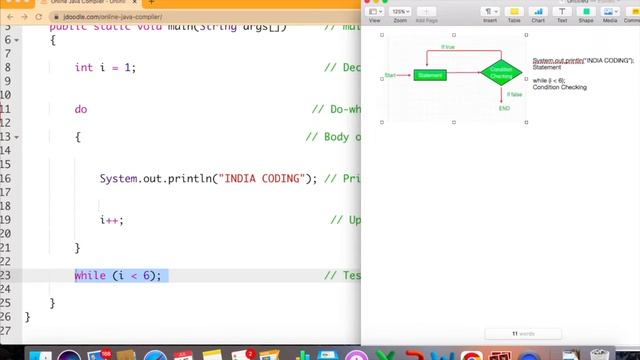Viewport: 640px width, 360px height.
Task: Click the 'If true' label in the flowchart
Action: pos(448,47)
